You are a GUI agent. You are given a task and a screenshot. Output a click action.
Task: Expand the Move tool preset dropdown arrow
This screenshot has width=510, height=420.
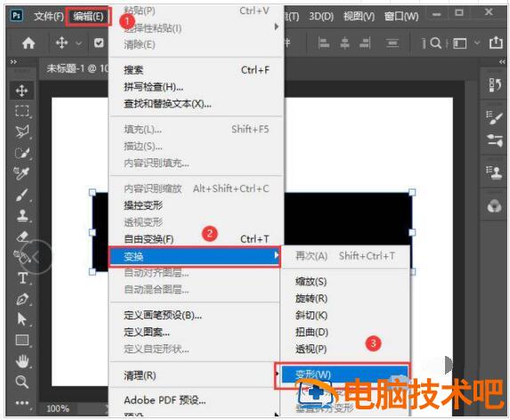(78, 43)
